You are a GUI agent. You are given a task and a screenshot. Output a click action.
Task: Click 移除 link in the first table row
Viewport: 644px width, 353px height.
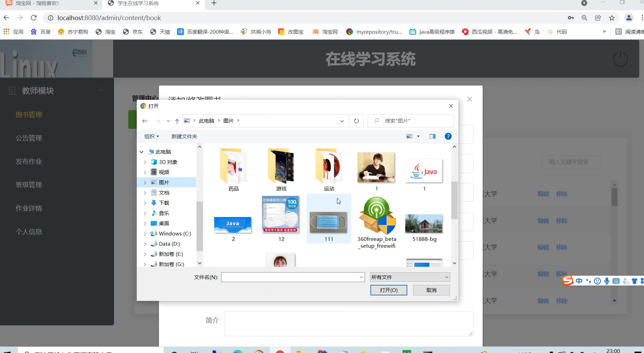point(562,194)
